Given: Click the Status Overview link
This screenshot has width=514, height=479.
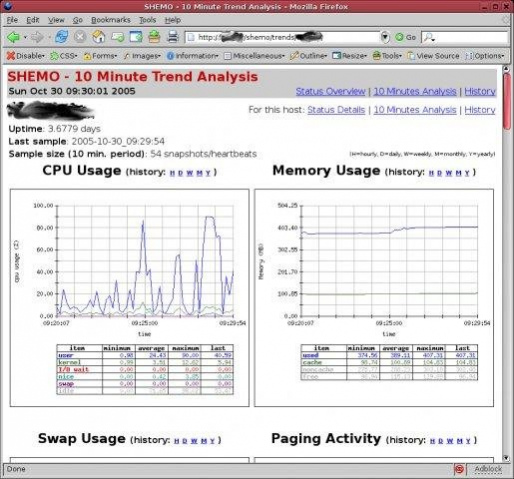Looking at the screenshot, I should (330, 91).
